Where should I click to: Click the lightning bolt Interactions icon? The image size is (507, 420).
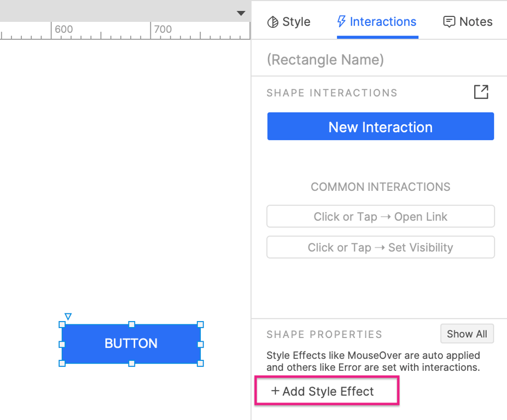[x=341, y=22]
